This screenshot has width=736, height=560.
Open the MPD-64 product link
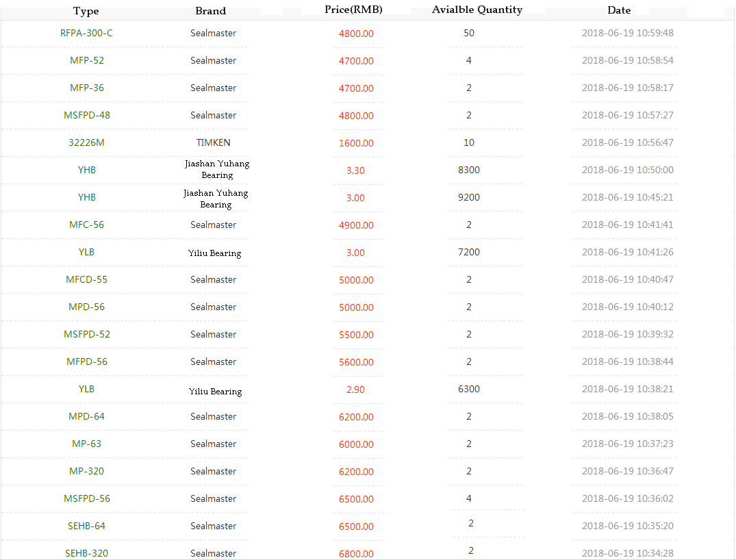coord(87,416)
